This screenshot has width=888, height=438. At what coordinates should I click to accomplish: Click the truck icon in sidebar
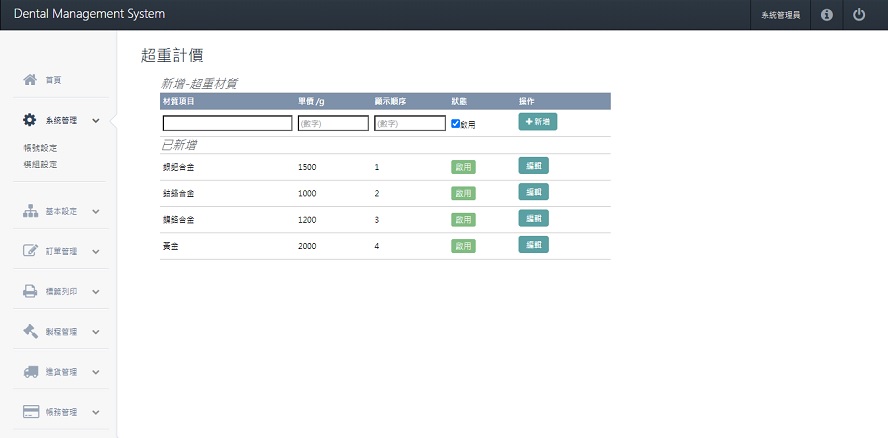(31, 372)
